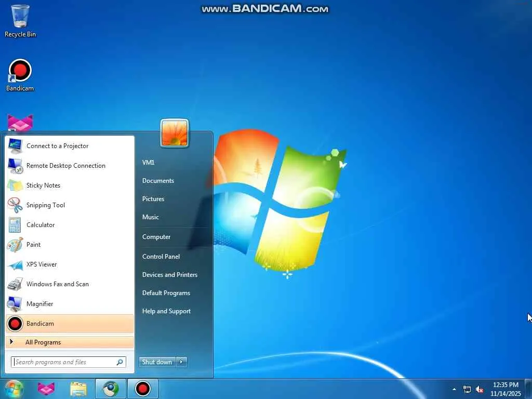This screenshot has height=399, width=532.
Task: Switch to Bandicam on the taskbar
Action: [143, 389]
